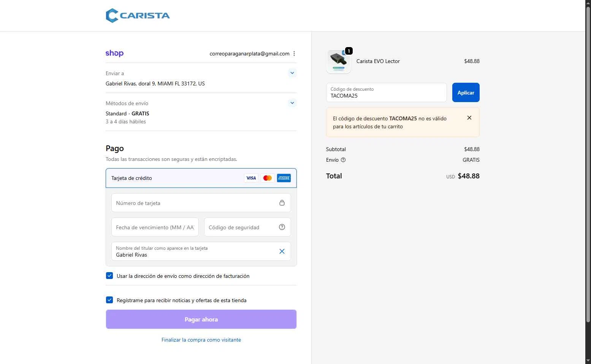The height and width of the screenshot is (364, 591).
Task: Uncheck use shipping address as billing address
Action: pyautogui.click(x=109, y=276)
